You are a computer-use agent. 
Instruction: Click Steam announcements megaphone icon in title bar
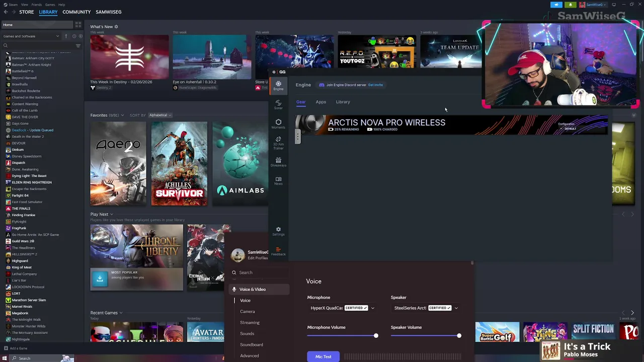pyautogui.click(x=556, y=5)
